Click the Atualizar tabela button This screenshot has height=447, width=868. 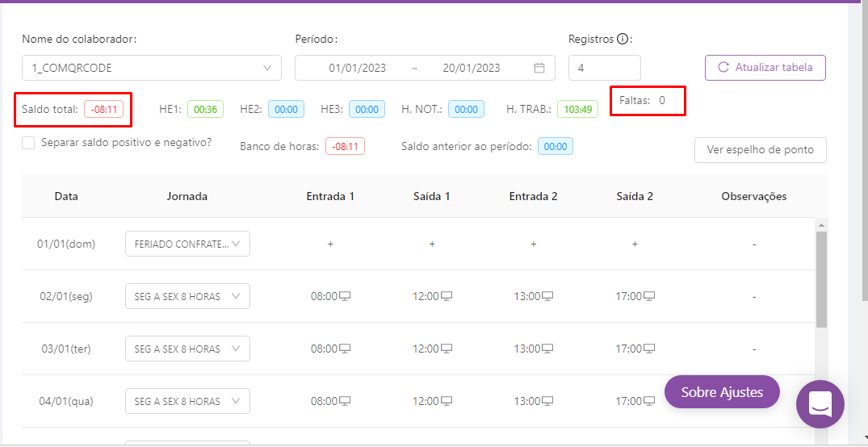[765, 68]
